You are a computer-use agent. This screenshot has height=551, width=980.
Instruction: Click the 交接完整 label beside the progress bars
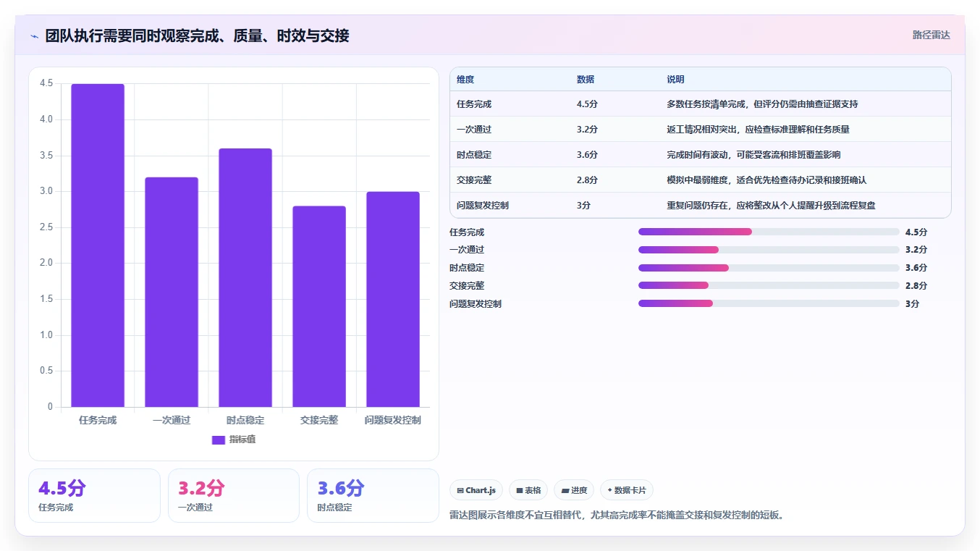(467, 286)
